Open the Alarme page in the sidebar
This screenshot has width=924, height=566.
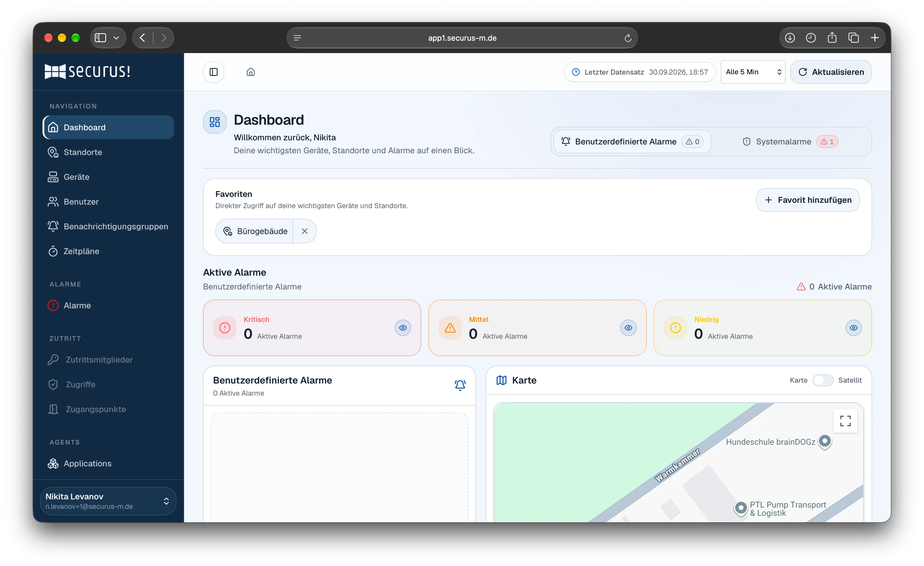tap(108, 305)
